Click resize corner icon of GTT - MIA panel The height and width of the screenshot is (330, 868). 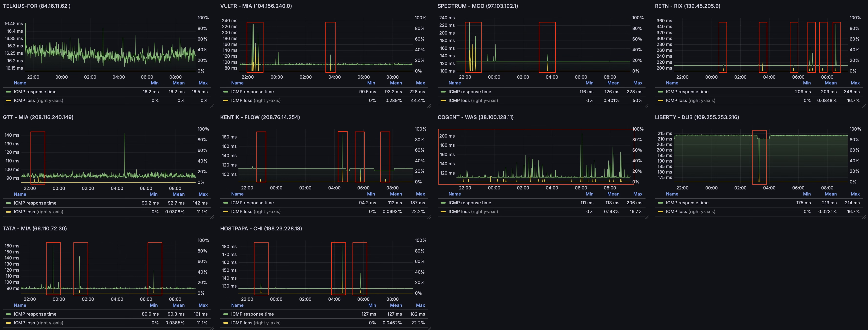tap(212, 217)
